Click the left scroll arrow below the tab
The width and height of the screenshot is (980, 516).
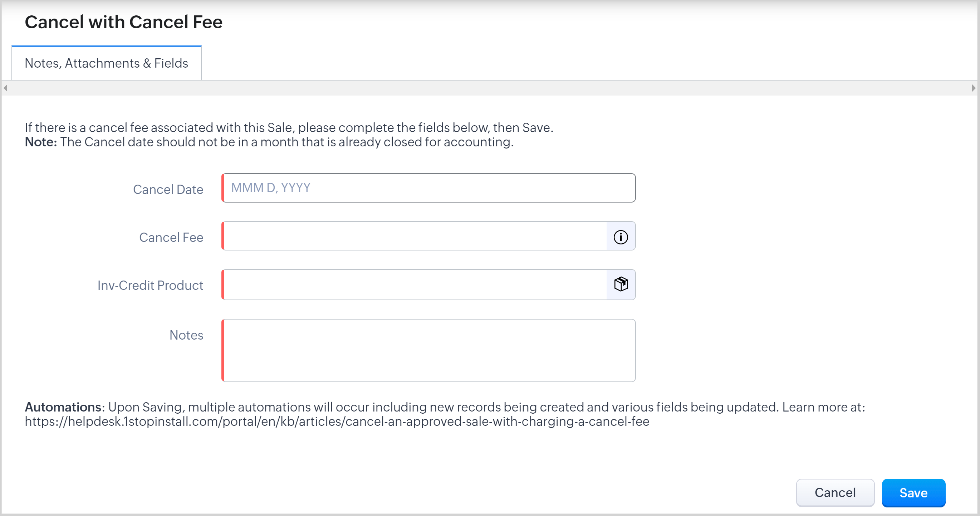click(5, 88)
